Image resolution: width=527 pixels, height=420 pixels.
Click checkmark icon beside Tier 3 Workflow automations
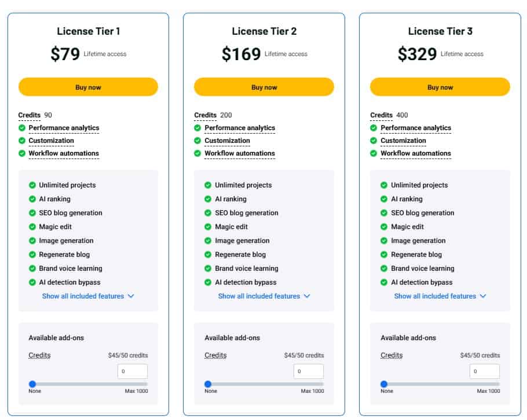[x=374, y=153]
